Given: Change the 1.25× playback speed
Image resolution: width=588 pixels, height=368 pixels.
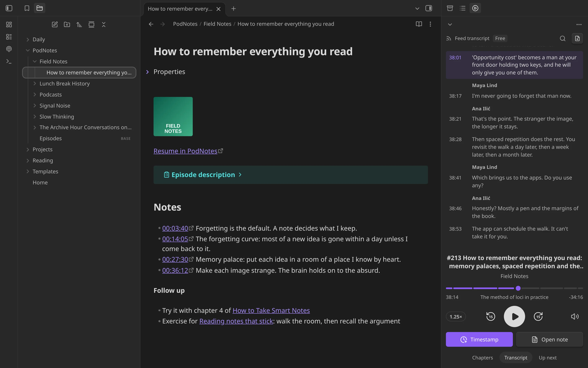Looking at the screenshot, I should [x=455, y=317].
